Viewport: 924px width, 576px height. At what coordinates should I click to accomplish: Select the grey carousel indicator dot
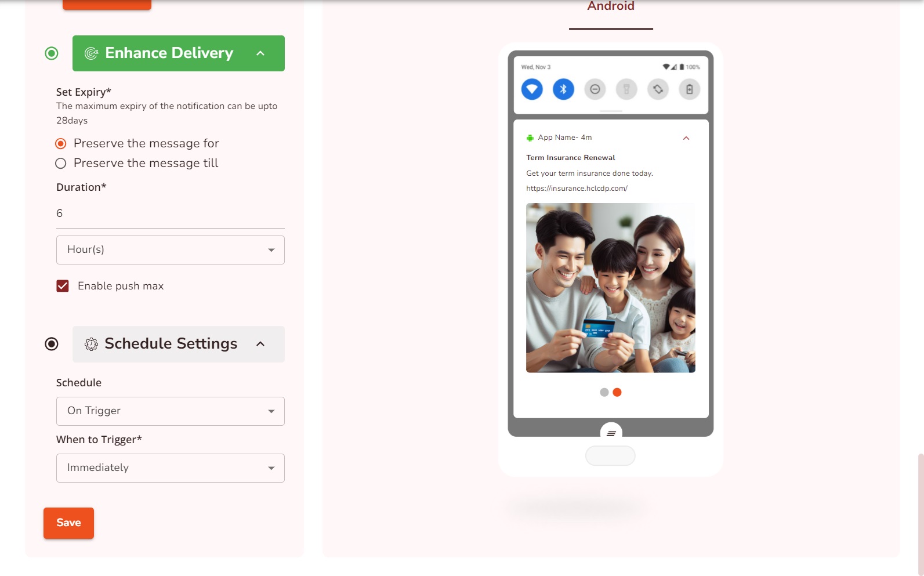coord(604,393)
